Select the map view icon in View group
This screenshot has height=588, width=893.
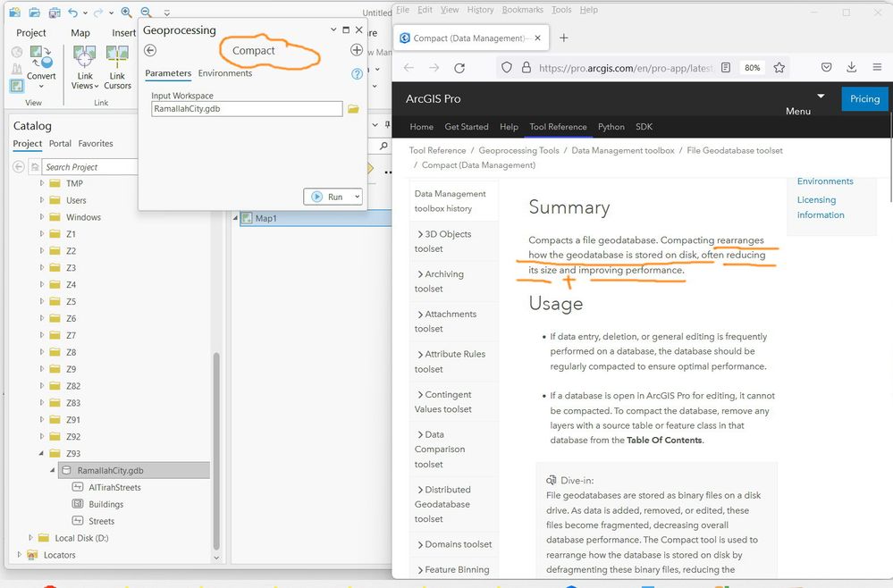(x=16, y=86)
